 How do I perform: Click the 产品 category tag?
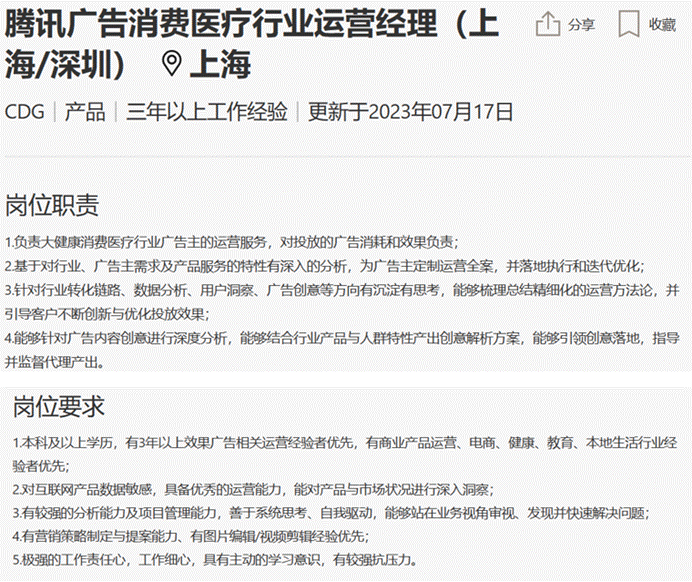point(85,112)
